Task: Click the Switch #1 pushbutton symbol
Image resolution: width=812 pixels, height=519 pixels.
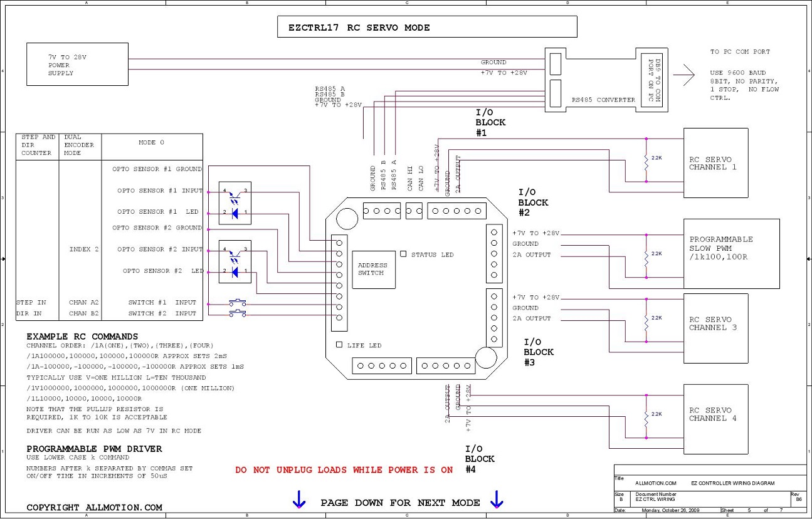Action: [236, 301]
